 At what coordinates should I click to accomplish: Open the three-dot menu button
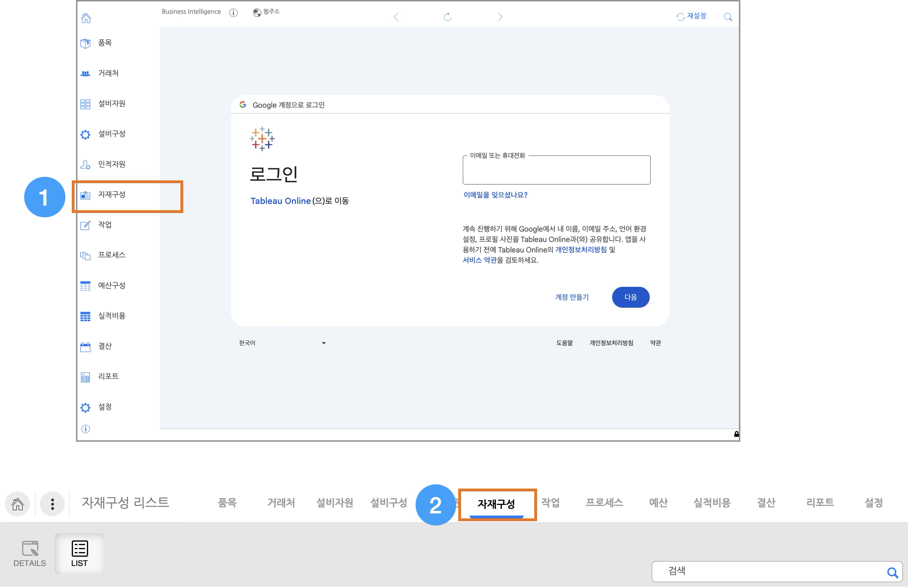[52, 504]
